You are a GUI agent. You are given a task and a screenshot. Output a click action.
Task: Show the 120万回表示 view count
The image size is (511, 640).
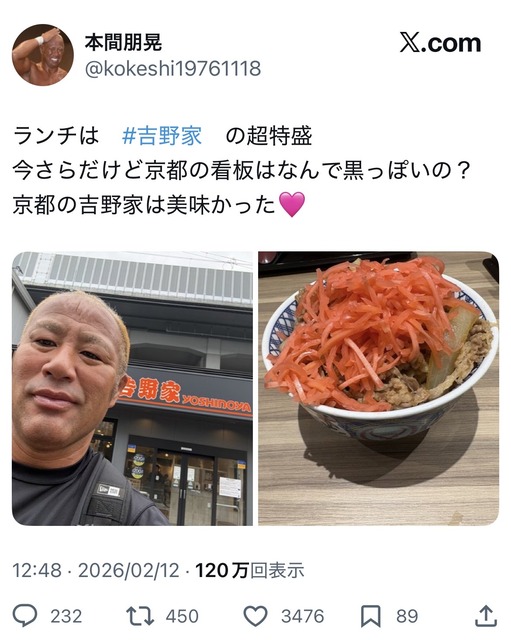pyautogui.click(x=250, y=570)
